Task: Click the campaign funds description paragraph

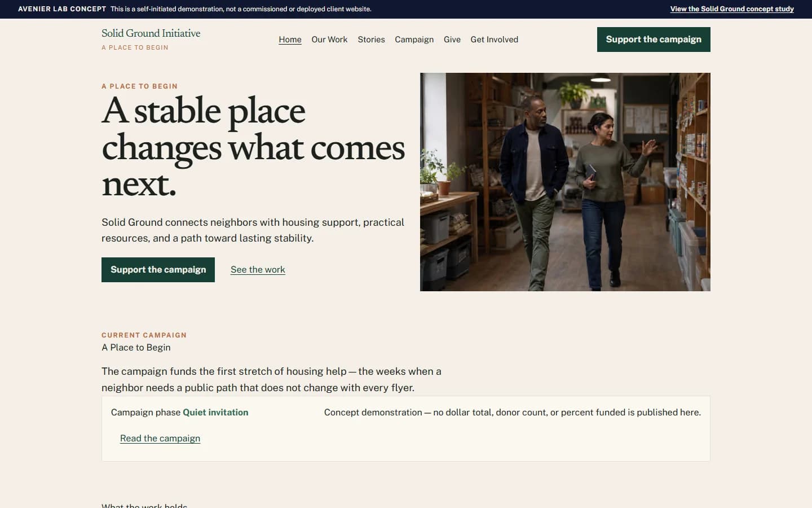Action: point(271,379)
